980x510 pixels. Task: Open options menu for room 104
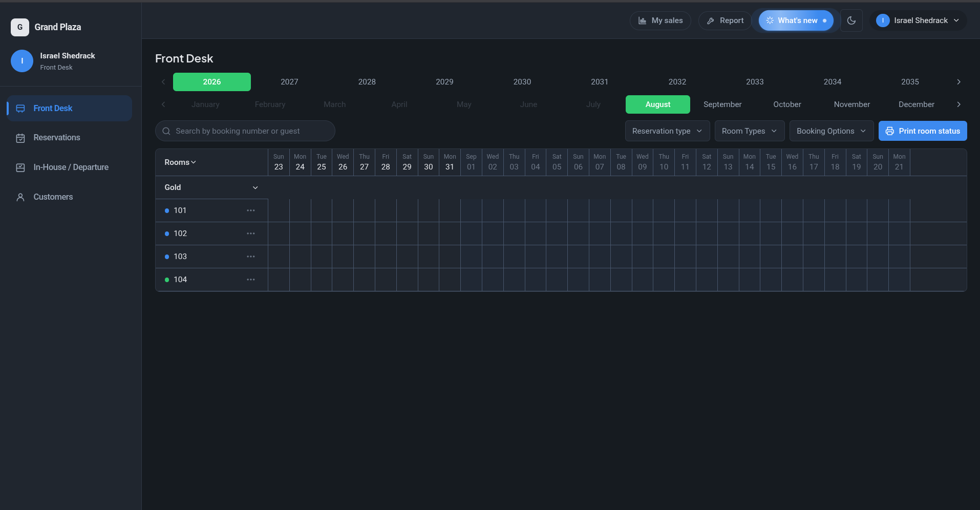point(251,280)
